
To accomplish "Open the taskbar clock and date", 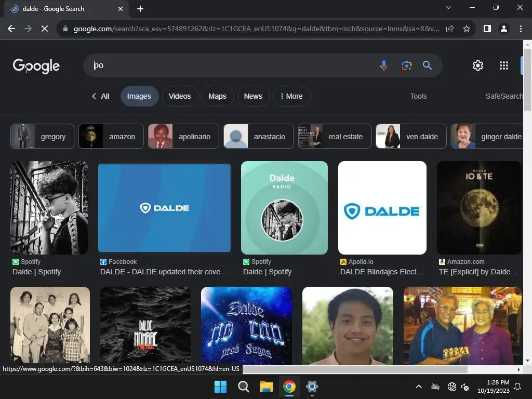I will (494, 387).
